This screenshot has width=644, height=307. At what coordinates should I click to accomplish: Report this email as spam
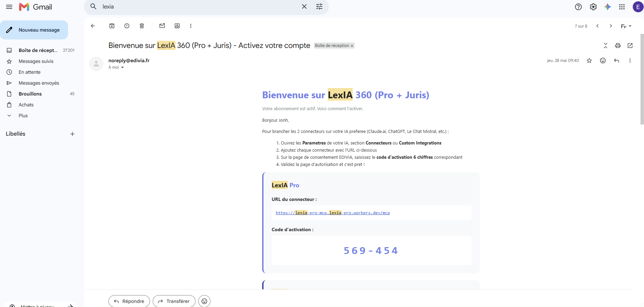(127, 26)
